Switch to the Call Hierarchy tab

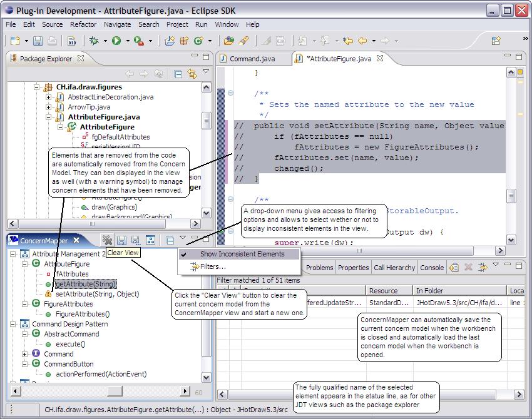(x=394, y=268)
